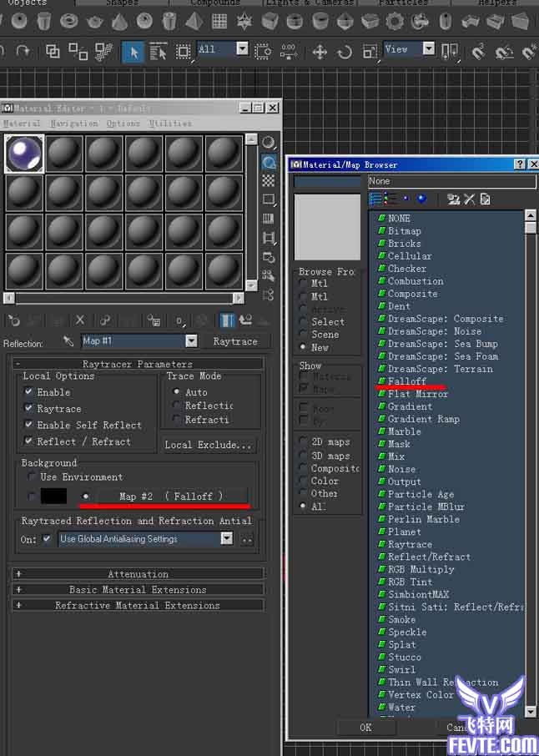Click the rectangular selection region tool
Image resolution: width=539 pixels, height=756 pixels.
point(183,52)
